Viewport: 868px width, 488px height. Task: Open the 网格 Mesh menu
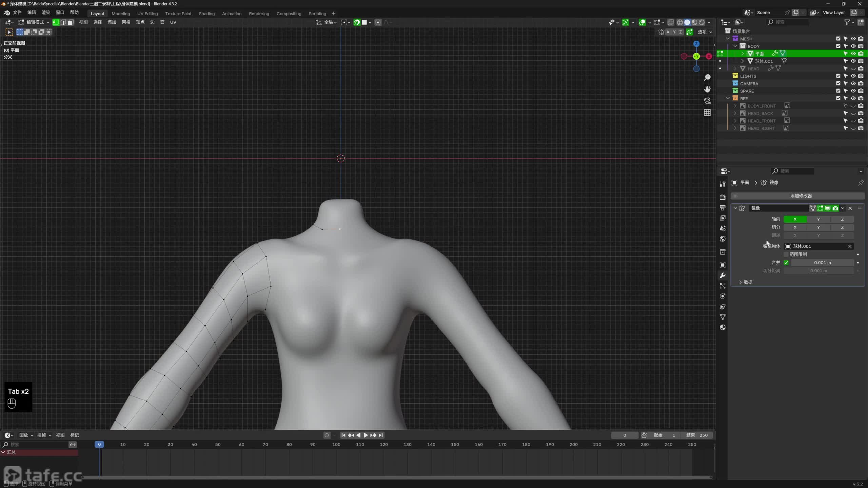(x=126, y=22)
